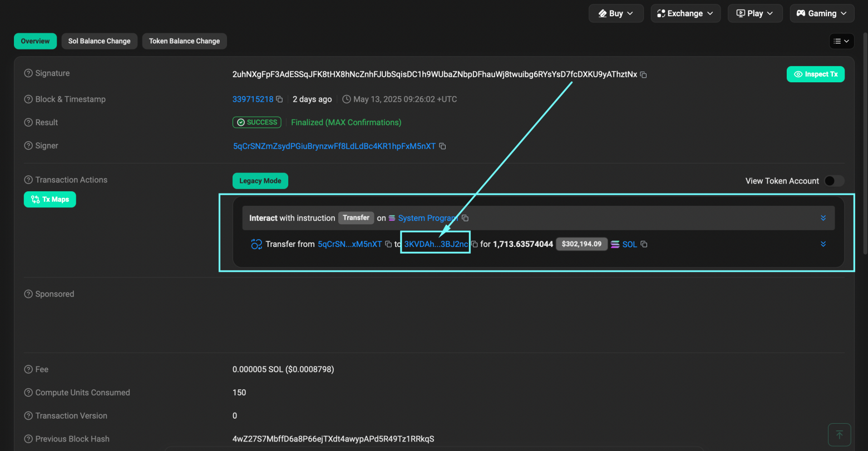Toggle View Token Account switch
Screen dimensions: 868x451
click(834, 181)
